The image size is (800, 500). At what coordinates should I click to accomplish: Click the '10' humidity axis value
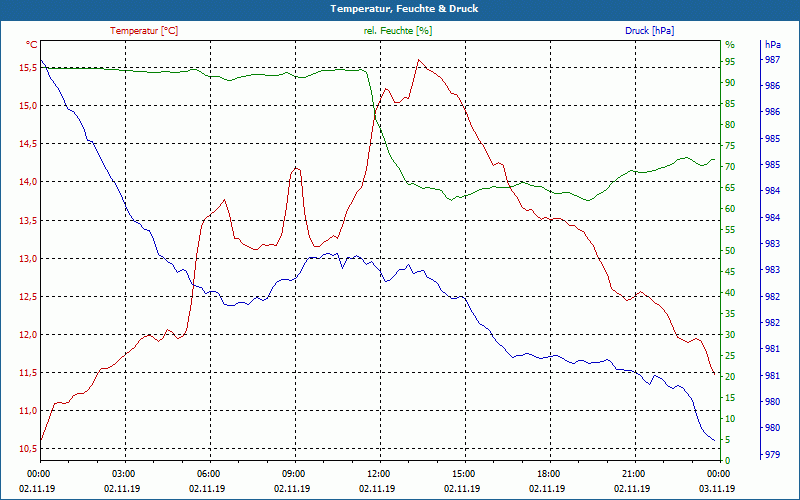point(730,419)
